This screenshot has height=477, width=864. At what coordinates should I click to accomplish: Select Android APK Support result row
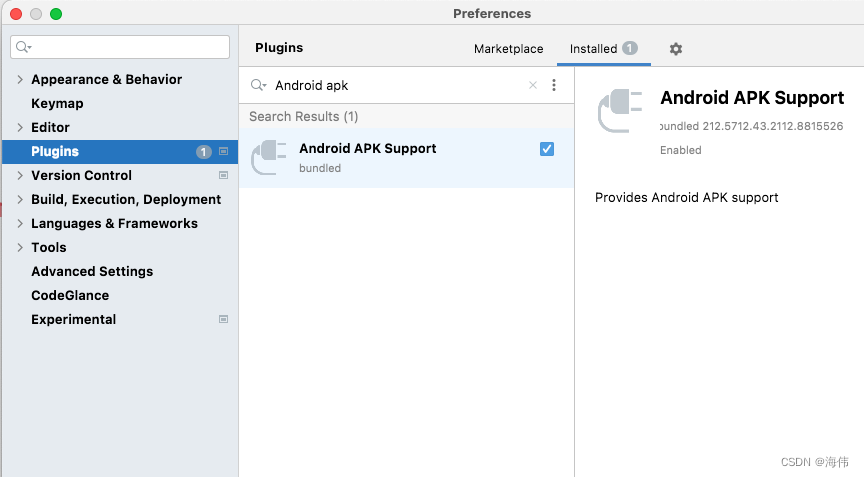pos(407,158)
